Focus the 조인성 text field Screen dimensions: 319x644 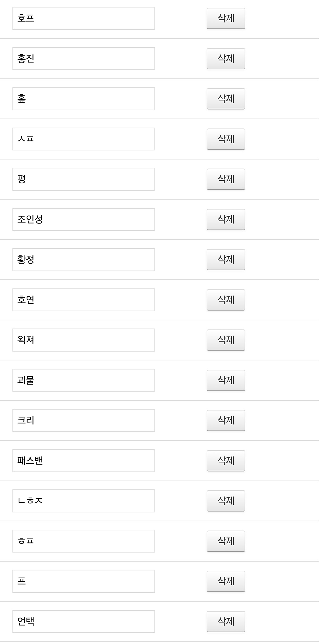84,220
